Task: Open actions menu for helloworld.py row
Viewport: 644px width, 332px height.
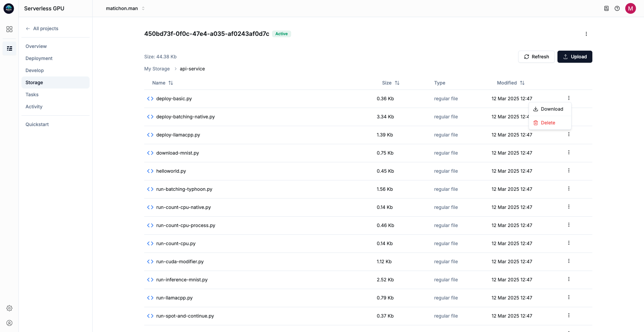Action: coord(569,171)
